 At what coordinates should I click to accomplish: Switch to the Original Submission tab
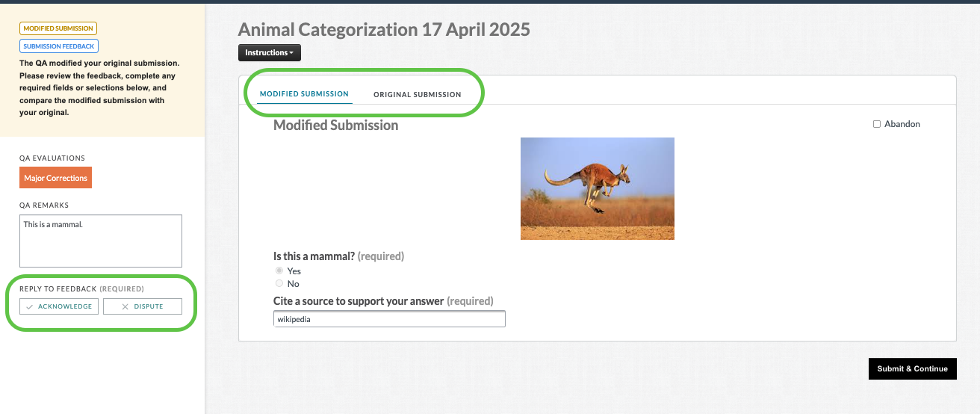[418, 94]
